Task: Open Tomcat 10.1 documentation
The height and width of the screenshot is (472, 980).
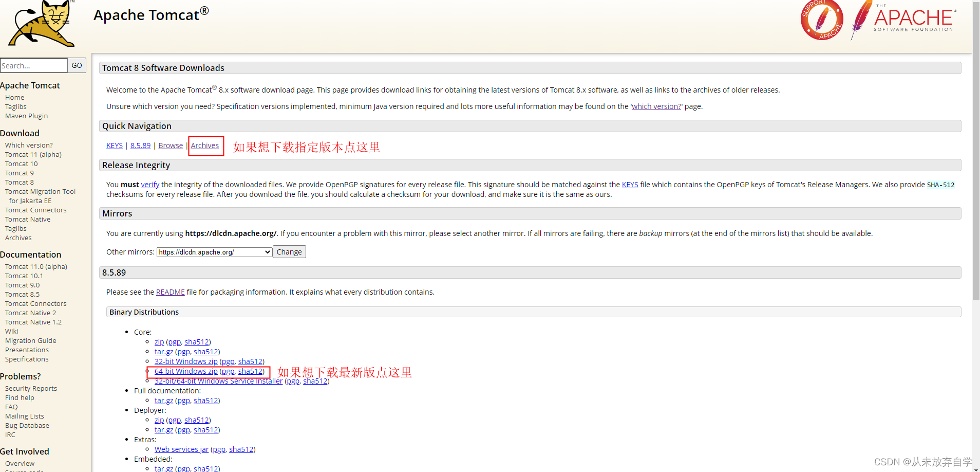Action: (24, 276)
